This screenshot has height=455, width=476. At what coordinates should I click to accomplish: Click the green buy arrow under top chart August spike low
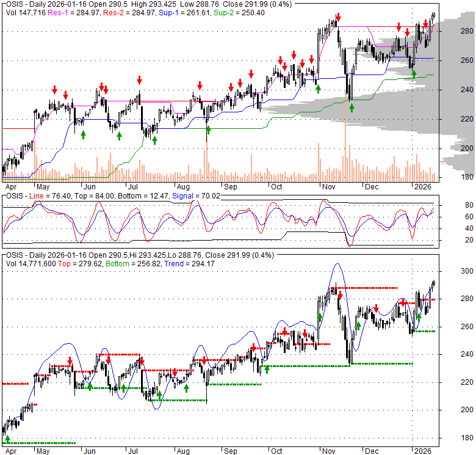click(209, 130)
